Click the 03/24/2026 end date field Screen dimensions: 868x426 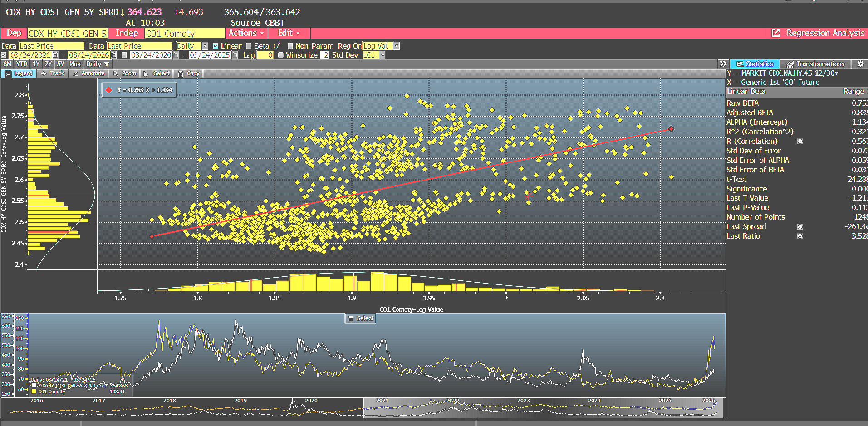pos(89,55)
